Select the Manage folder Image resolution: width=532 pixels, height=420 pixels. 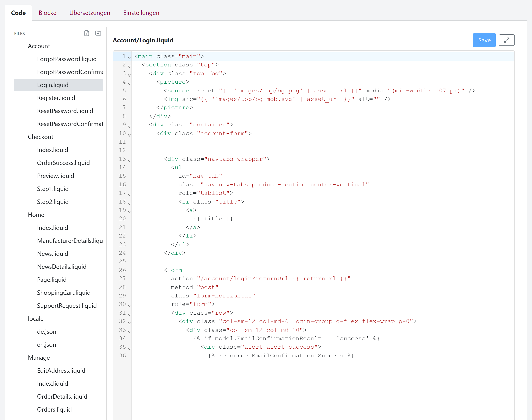click(x=39, y=358)
